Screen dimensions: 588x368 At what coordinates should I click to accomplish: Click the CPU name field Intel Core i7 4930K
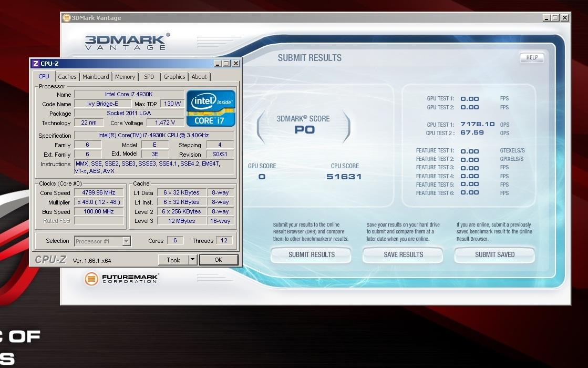click(129, 94)
